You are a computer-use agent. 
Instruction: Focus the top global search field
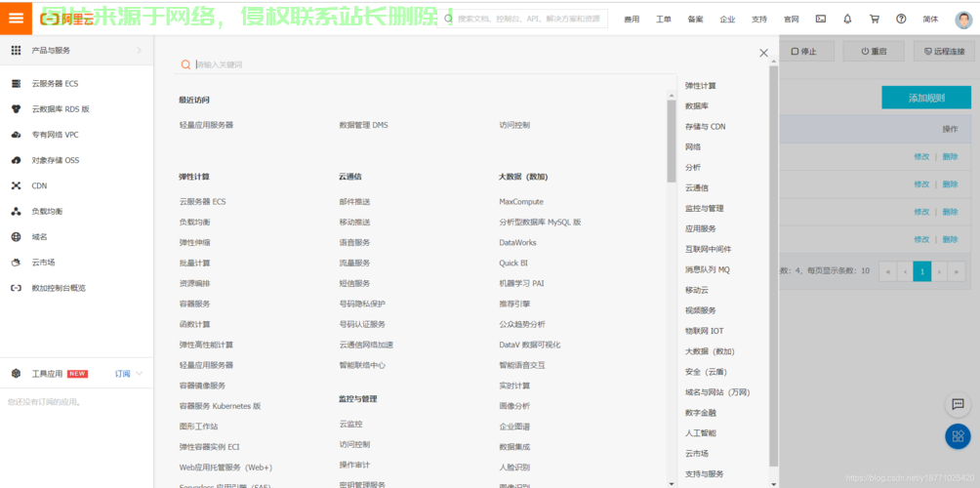pos(522,19)
